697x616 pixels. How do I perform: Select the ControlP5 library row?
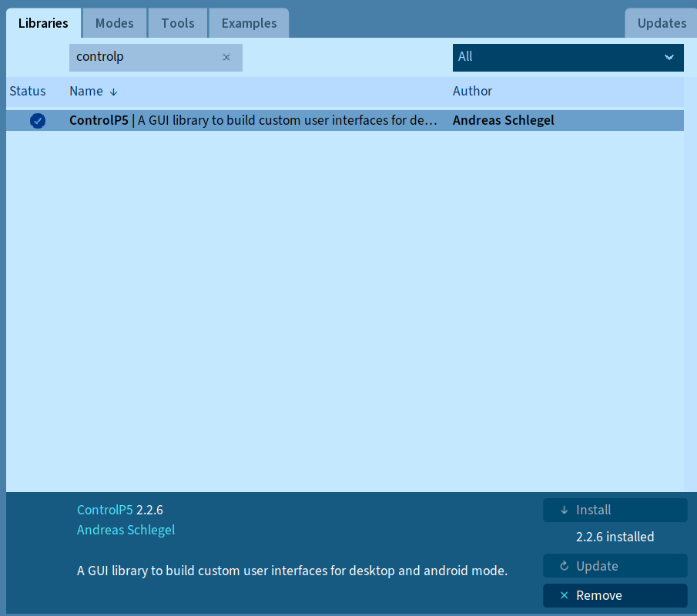(345, 120)
